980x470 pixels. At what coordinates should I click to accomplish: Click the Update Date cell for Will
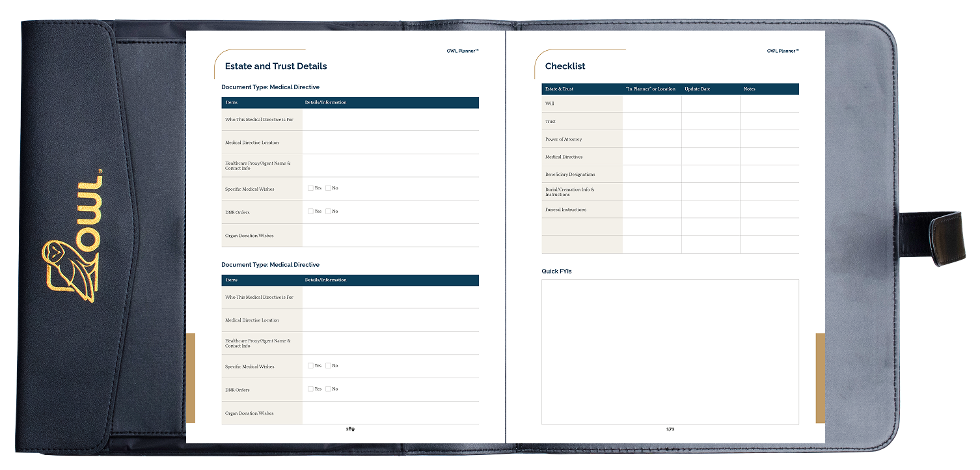[x=711, y=104]
